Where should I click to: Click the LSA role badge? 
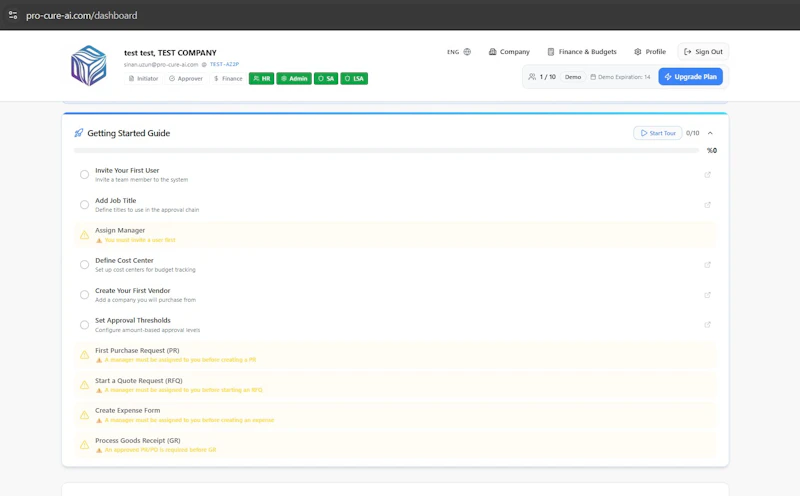pos(354,79)
